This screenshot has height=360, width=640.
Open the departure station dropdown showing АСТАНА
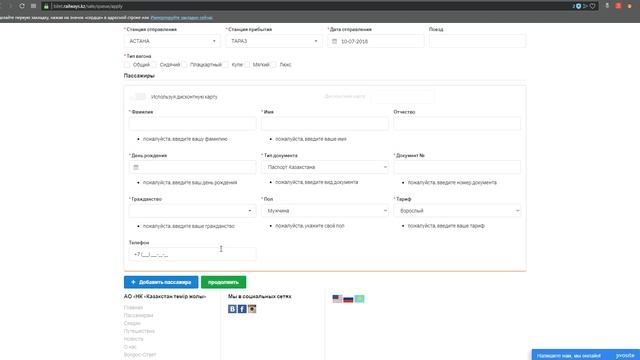click(172, 41)
